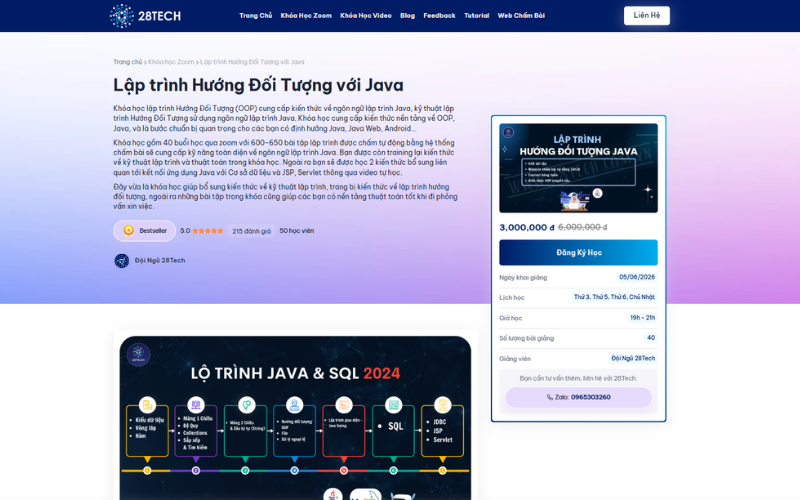The height and width of the screenshot is (500, 800).
Task: Open the Blog page
Action: pos(408,16)
